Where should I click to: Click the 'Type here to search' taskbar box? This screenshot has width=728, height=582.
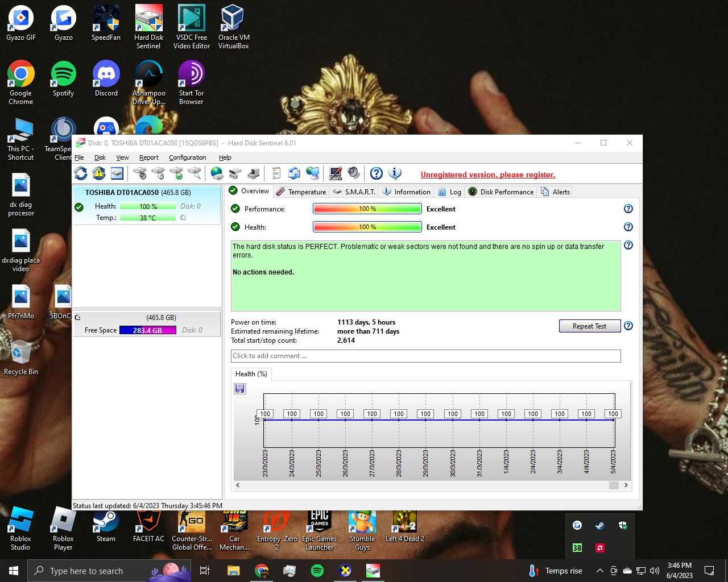(x=110, y=571)
